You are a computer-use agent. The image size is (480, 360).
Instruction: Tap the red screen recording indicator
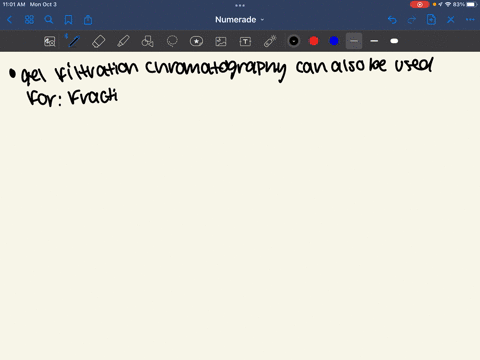pos(420,5)
